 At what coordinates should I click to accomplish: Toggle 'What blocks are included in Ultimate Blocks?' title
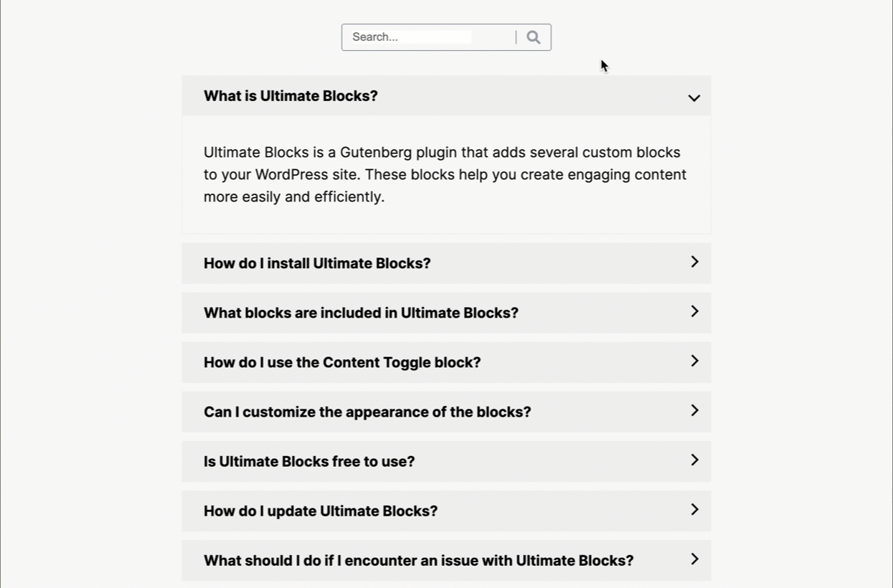pyautogui.click(x=361, y=313)
